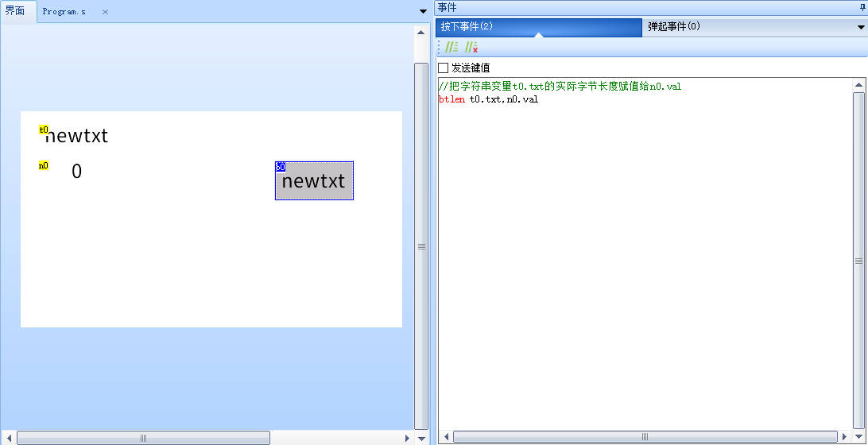Open the Program.s tab

tap(64, 12)
